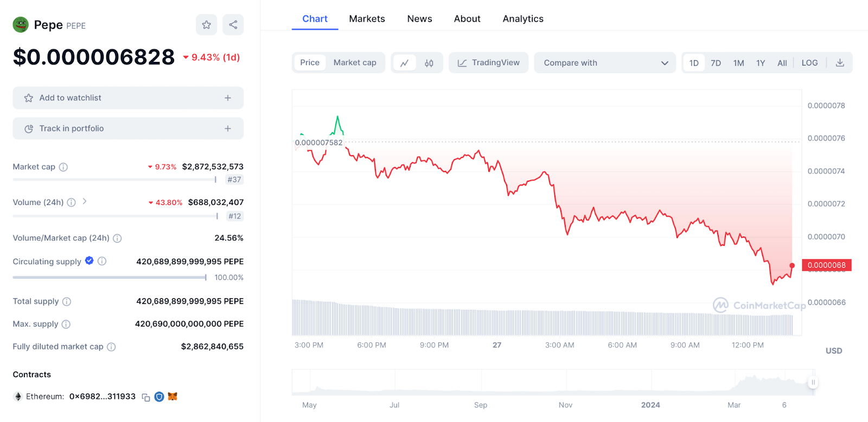Image resolution: width=868 pixels, height=422 pixels.
Task: Show Volume (24h) info tooltip icon
Action: (71, 202)
